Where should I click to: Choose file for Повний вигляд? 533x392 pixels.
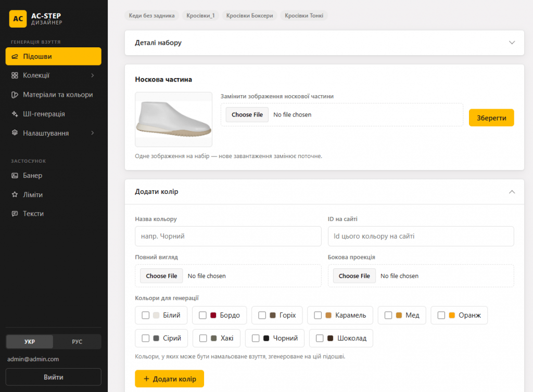[161, 276]
